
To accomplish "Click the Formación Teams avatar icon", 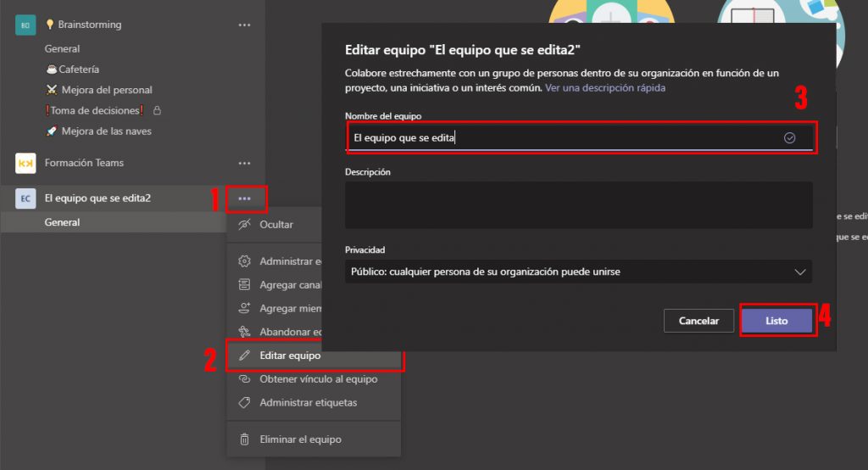I will tap(25, 163).
